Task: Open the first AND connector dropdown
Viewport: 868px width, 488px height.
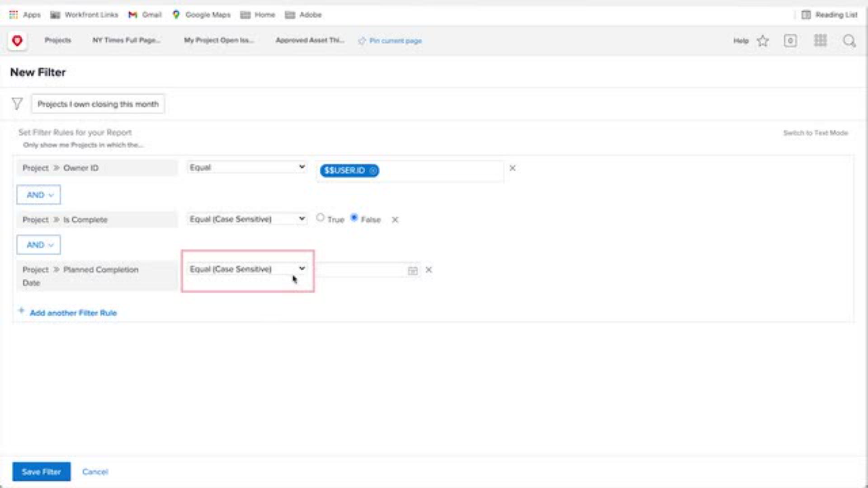Action: pyautogui.click(x=39, y=195)
